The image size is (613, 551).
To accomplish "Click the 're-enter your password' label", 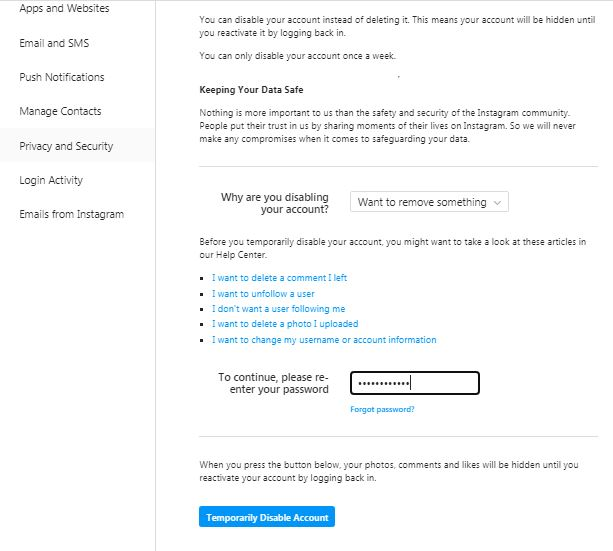I will [x=273, y=383].
